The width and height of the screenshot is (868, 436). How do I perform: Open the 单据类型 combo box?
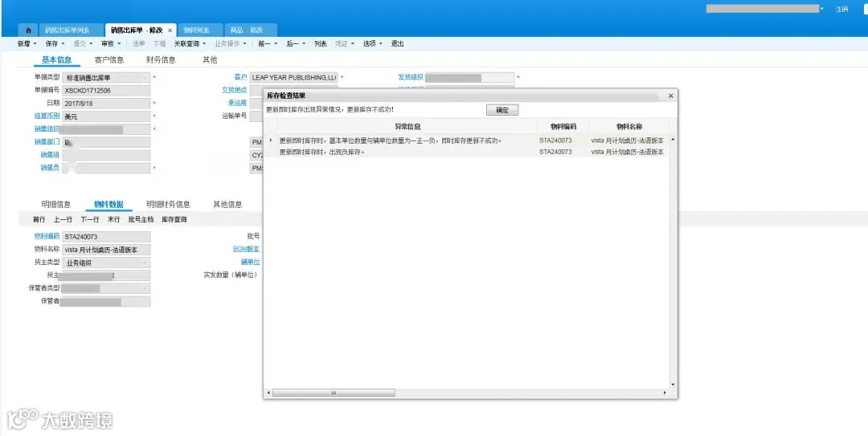point(106,77)
